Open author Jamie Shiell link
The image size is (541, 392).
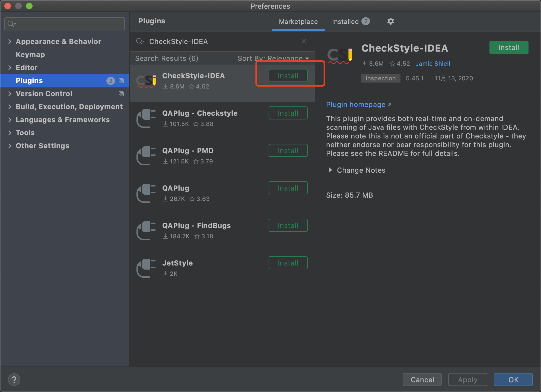433,64
